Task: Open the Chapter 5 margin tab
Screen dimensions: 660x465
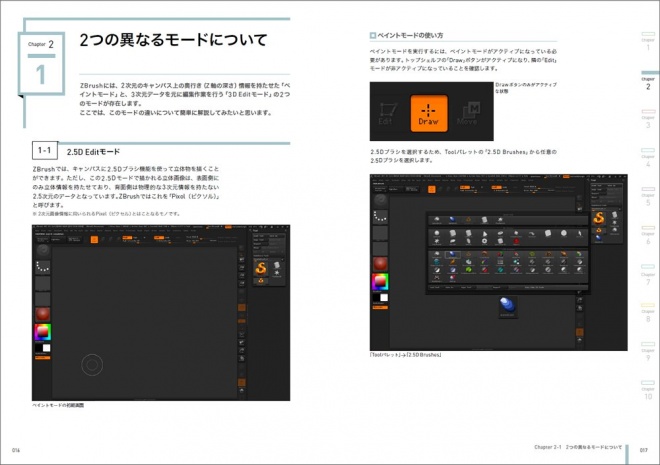Action: (648, 197)
